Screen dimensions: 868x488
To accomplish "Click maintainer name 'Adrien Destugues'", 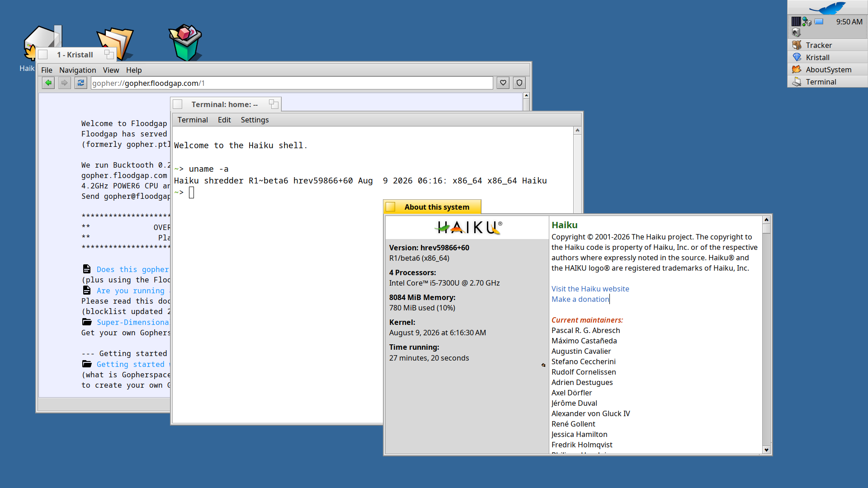I will [x=582, y=382].
